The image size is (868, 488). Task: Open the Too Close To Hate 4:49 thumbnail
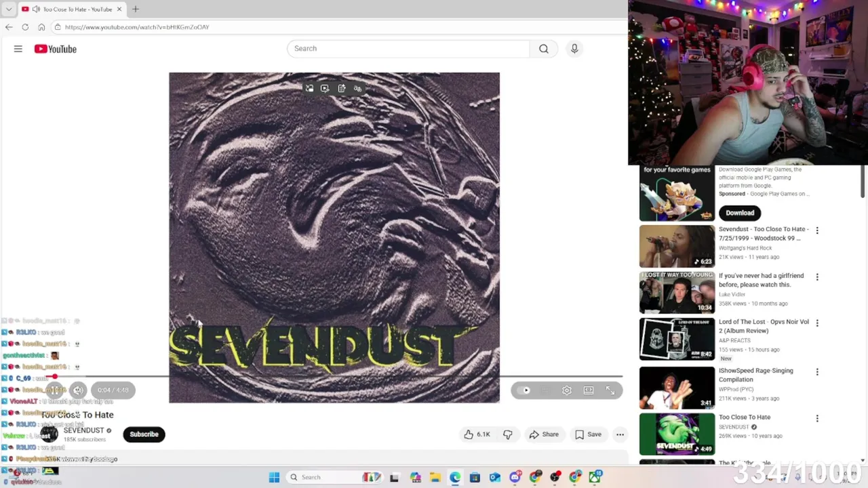click(677, 434)
